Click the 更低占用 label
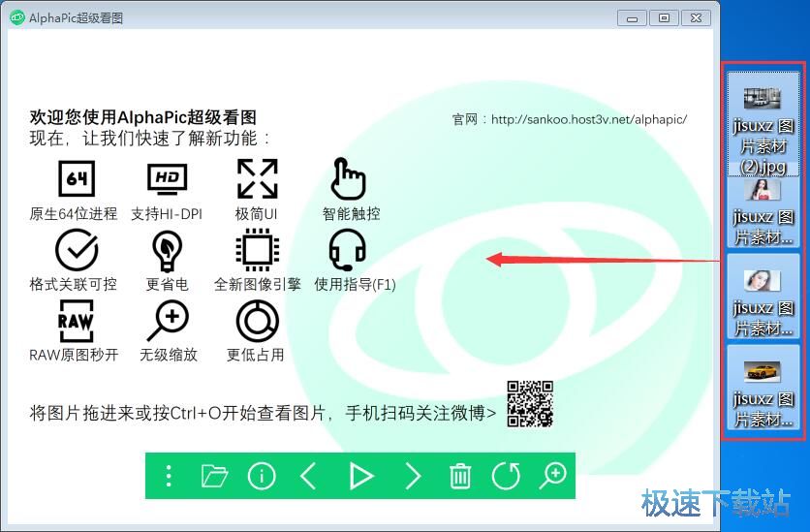Viewport: 810px width, 532px height. 255,355
